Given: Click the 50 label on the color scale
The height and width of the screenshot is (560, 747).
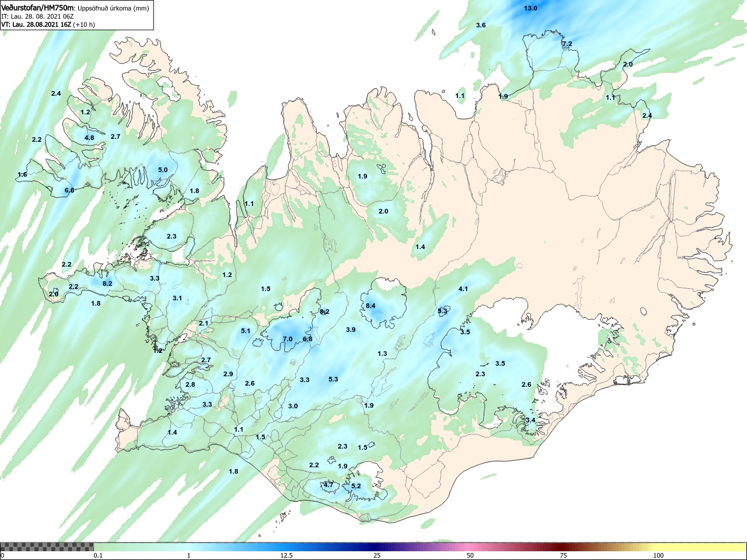Looking at the screenshot, I should [470, 556].
